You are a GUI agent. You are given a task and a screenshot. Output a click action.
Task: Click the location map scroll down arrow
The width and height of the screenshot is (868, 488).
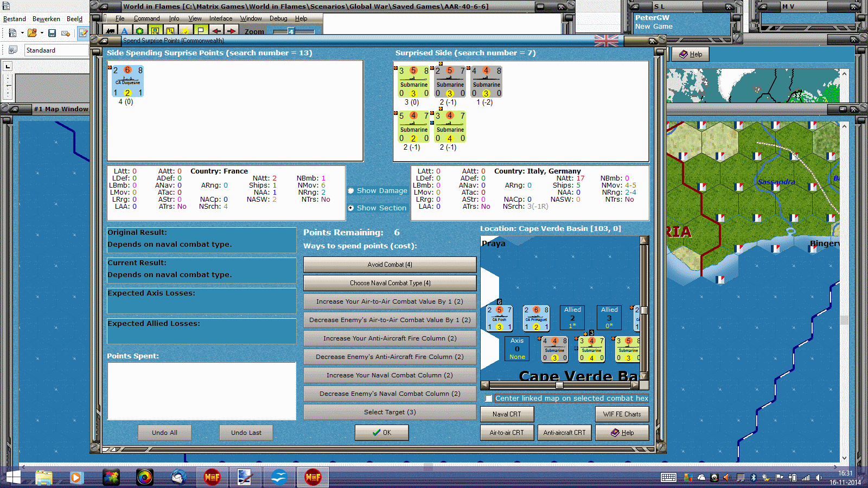point(644,376)
